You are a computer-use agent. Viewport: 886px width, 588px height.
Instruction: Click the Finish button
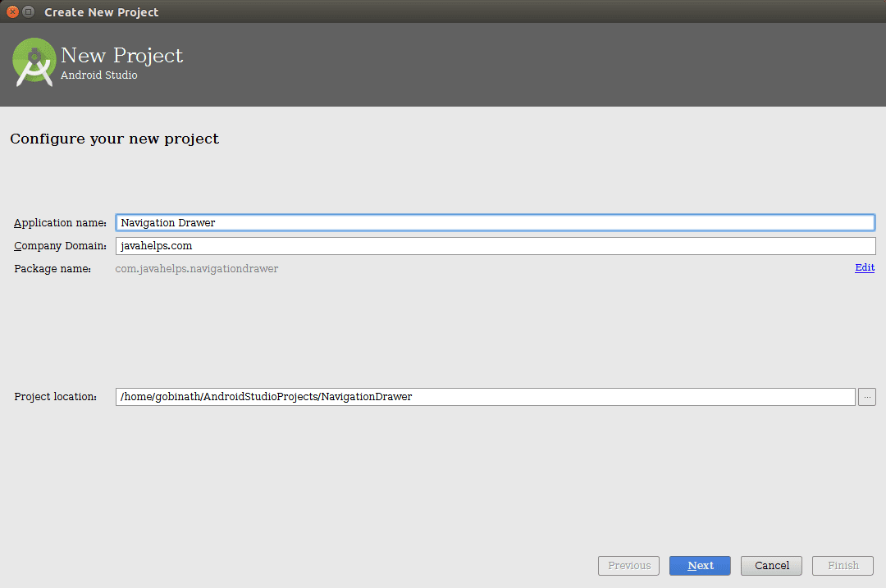point(843,565)
